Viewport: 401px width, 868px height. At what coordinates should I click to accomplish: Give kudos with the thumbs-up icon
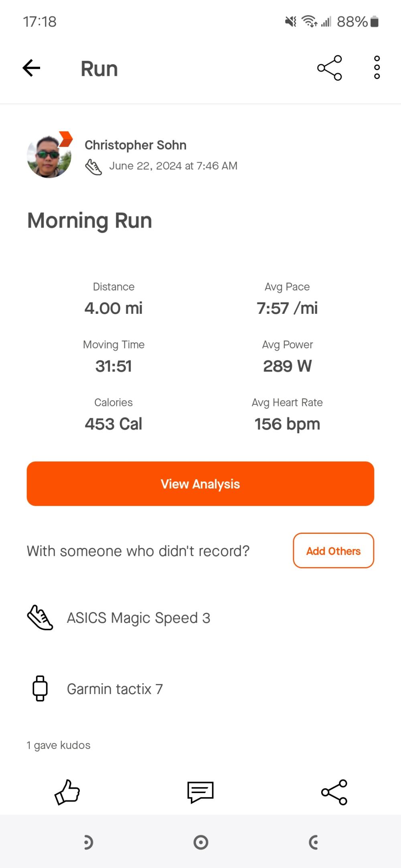[x=67, y=792]
